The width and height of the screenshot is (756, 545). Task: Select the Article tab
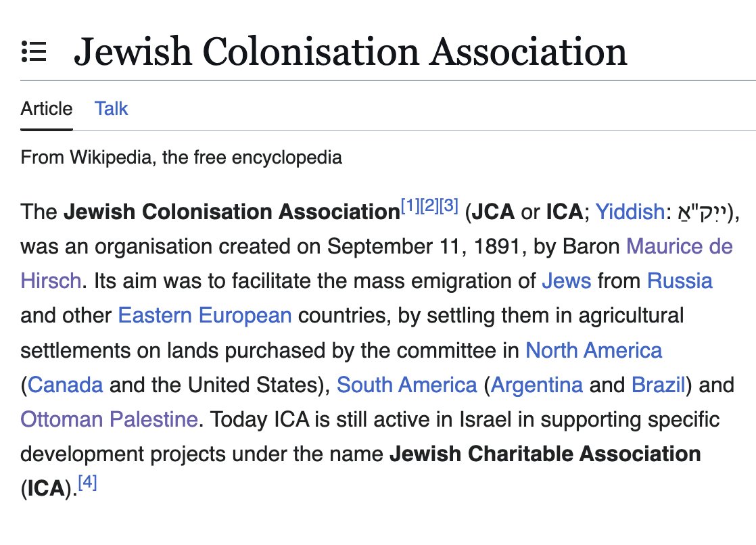[46, 109]
